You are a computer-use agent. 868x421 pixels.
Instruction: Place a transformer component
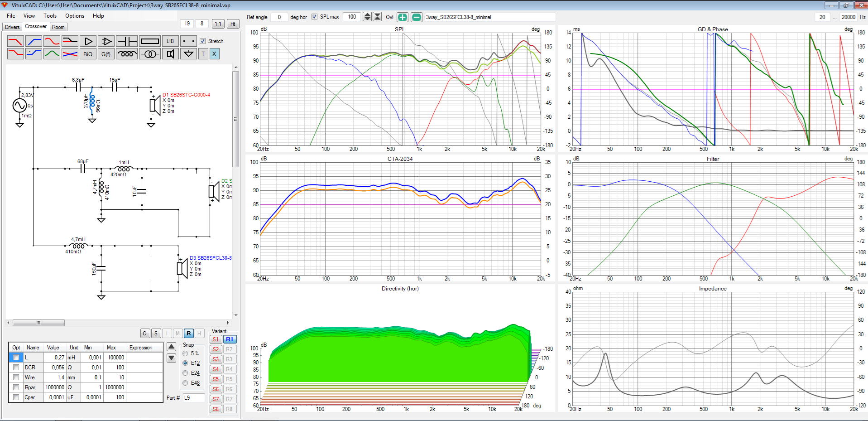click(x=150, y=54)
